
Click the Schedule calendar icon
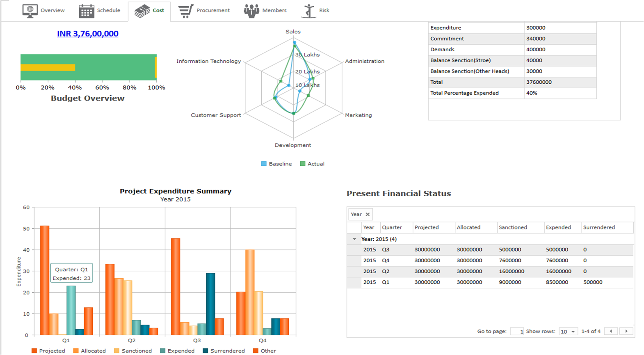tap(87, 11)
